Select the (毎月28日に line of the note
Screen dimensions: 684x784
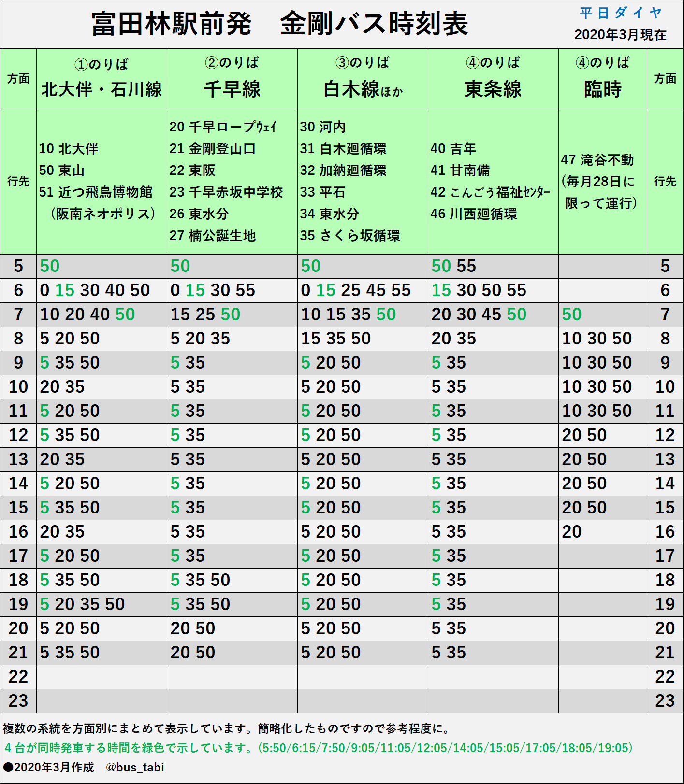(598, 181)
